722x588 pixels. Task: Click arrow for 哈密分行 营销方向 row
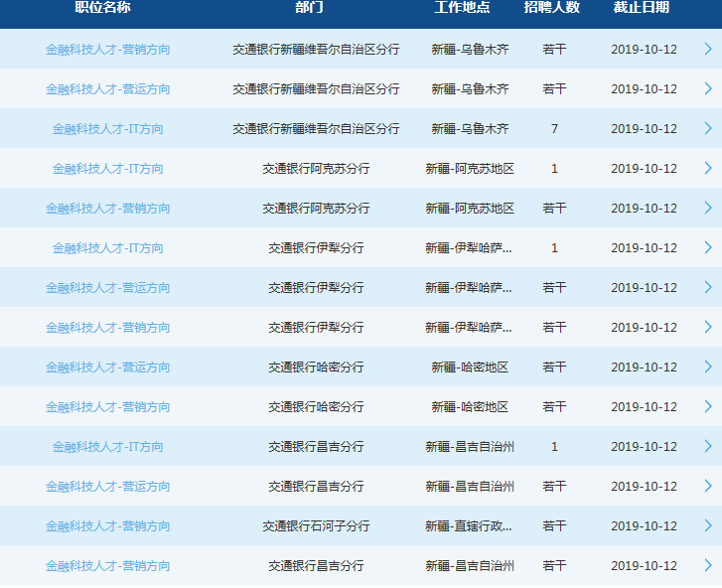pyautogui.click(x=707, y=406)
